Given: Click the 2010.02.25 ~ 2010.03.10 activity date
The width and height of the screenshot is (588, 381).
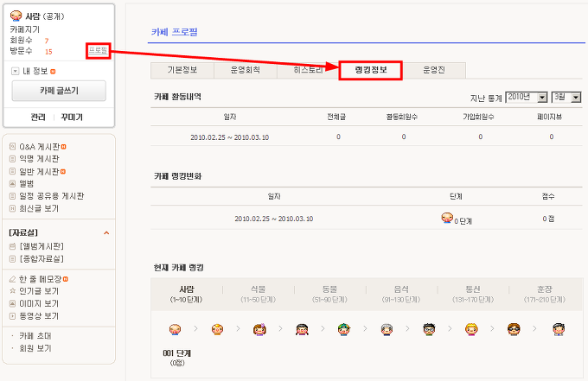Looking at the screenshot, I should click(x=229, y=137).
